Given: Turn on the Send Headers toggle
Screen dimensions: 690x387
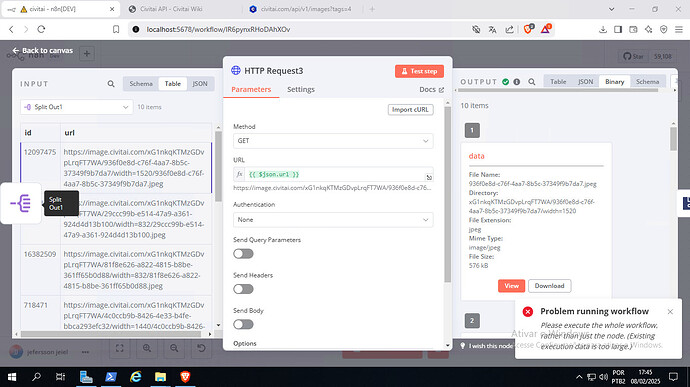Looking at the screenshot, I should [243, 289].
